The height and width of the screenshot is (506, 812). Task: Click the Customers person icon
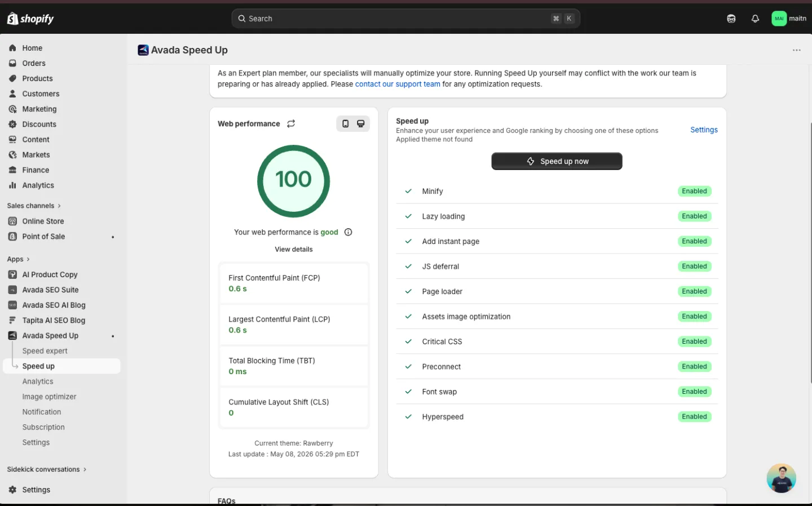[12, 94]
